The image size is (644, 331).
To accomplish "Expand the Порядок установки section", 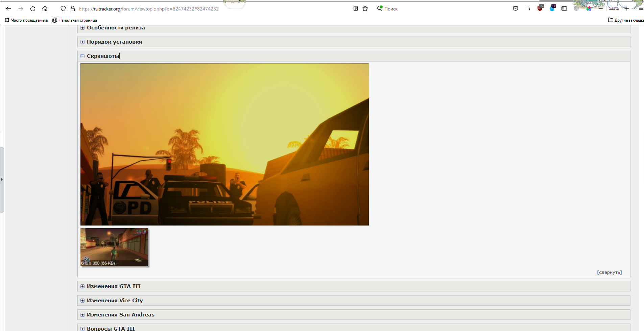I will [114, 42].
